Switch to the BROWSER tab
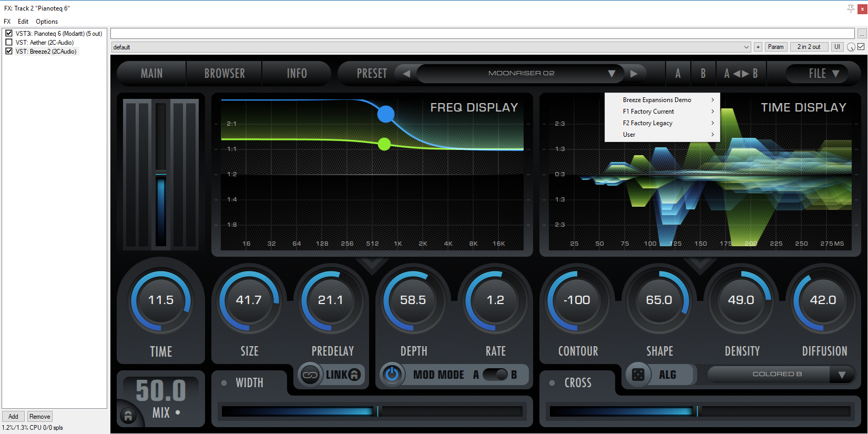The height and width of the screenshot is (434, 868). pos(224,74)
